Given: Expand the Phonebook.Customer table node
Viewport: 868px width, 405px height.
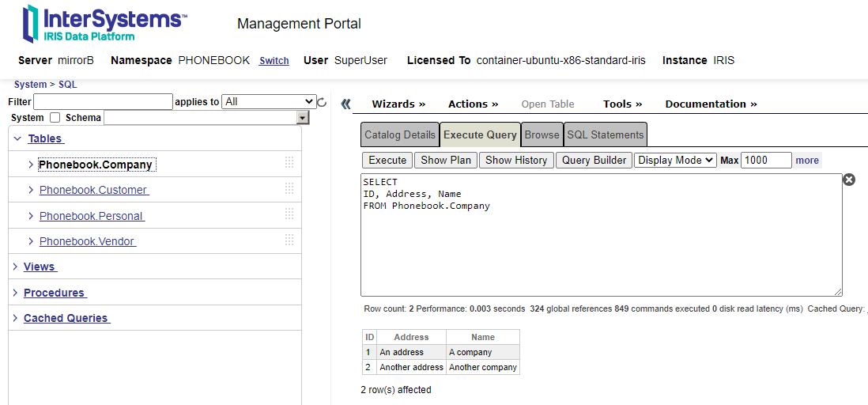Looking at the screenshot, I should [x=31, y=190].
